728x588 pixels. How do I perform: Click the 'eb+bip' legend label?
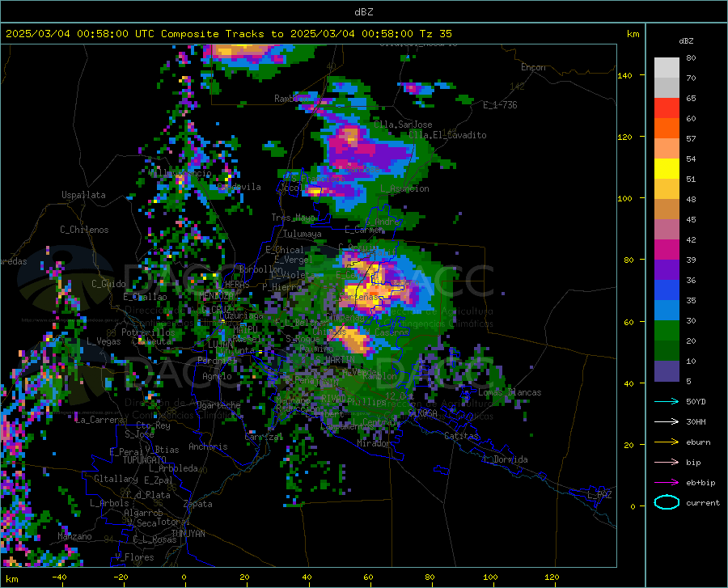700,483
